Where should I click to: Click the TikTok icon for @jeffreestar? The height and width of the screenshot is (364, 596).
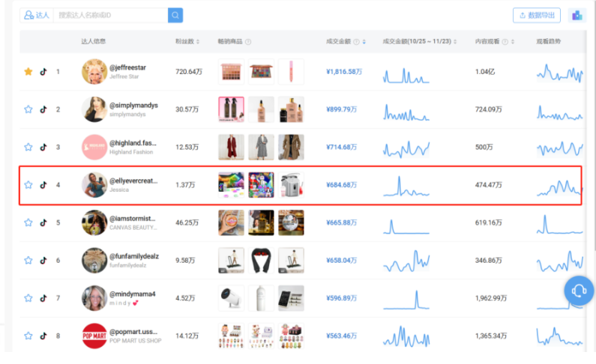pos(43,72)
